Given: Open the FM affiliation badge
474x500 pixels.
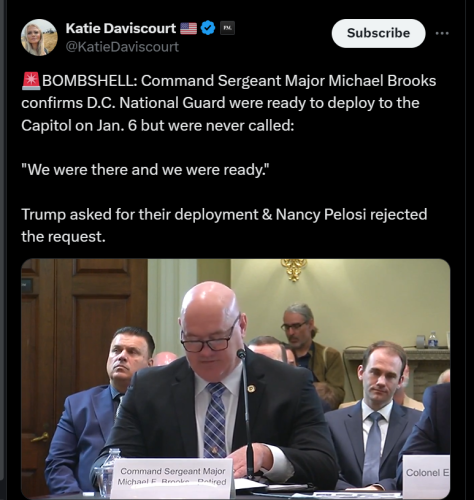Looking at the screenshot, I should (x=228, y=28).
